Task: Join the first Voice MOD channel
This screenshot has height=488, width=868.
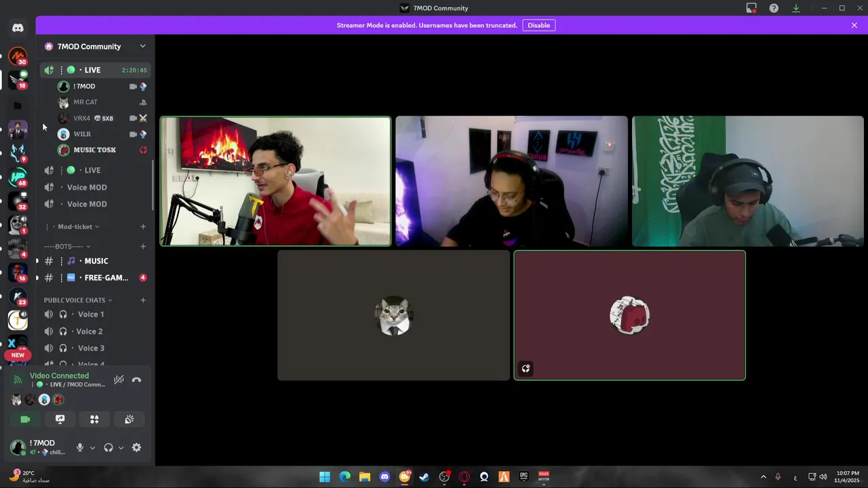Action: click(95, 187)
